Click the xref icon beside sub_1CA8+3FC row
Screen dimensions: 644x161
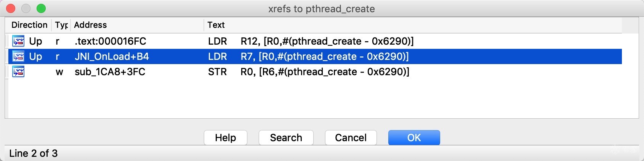point(18,72)
